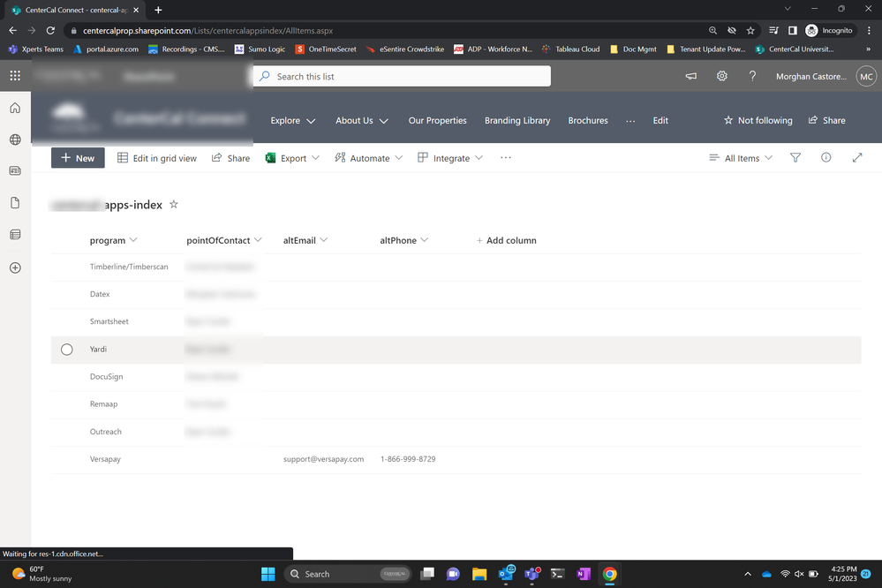Open OneNote from taskbar

[x=584, y=574]
